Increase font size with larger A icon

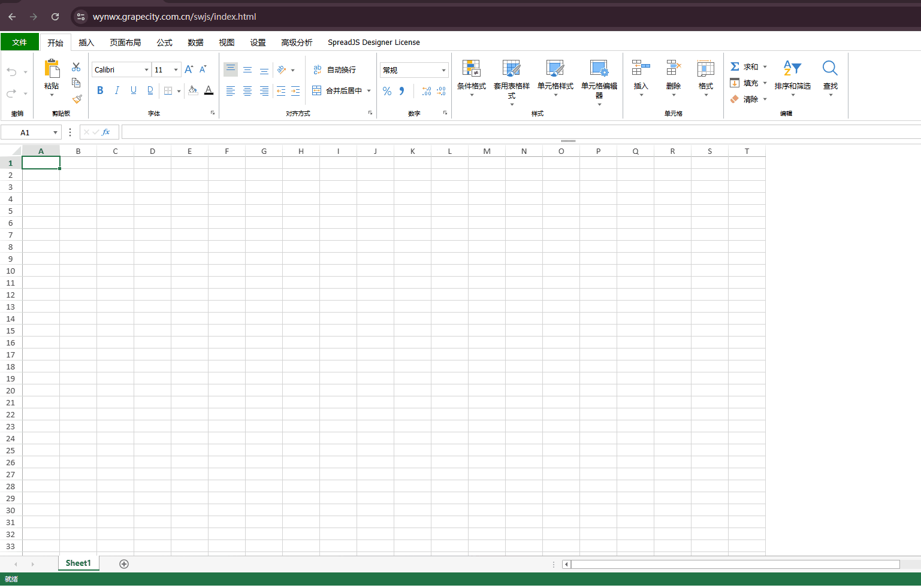click(189, 69)
